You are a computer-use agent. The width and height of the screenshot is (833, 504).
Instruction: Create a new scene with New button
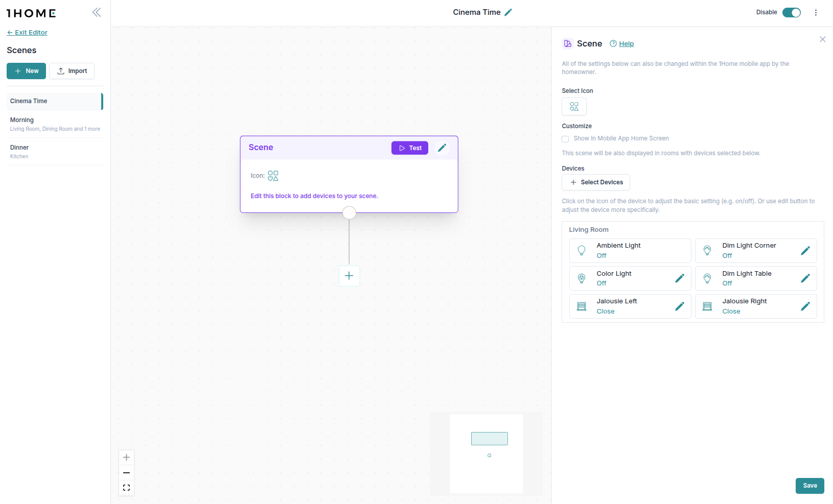27,71
